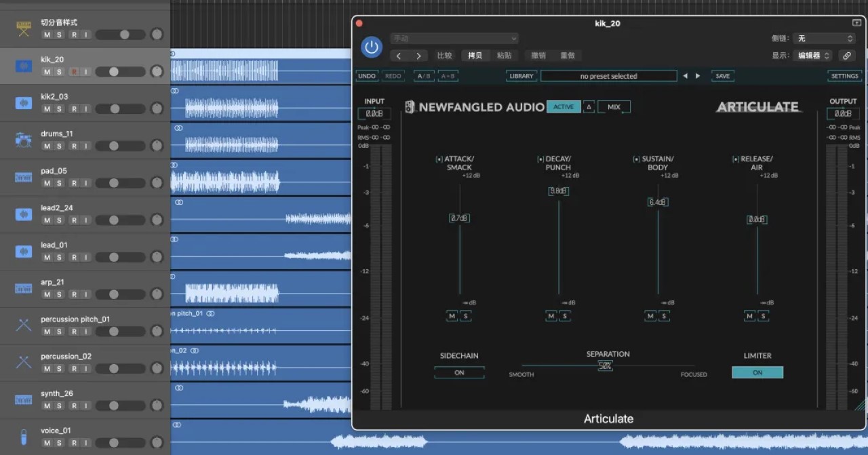Click the 重做 redo button in header
This screenshot has width=868, height=455.
[568, 56]
